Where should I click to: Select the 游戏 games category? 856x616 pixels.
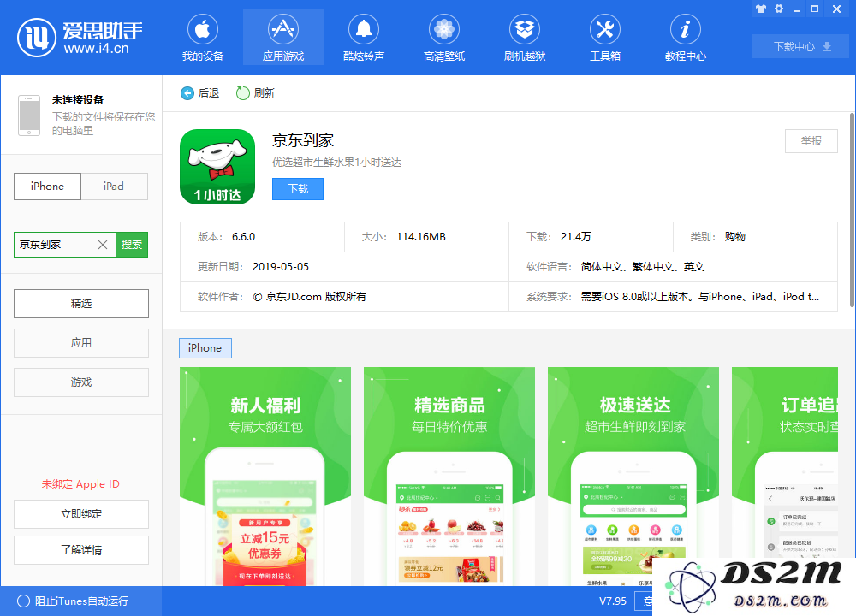tap(81, 382)
